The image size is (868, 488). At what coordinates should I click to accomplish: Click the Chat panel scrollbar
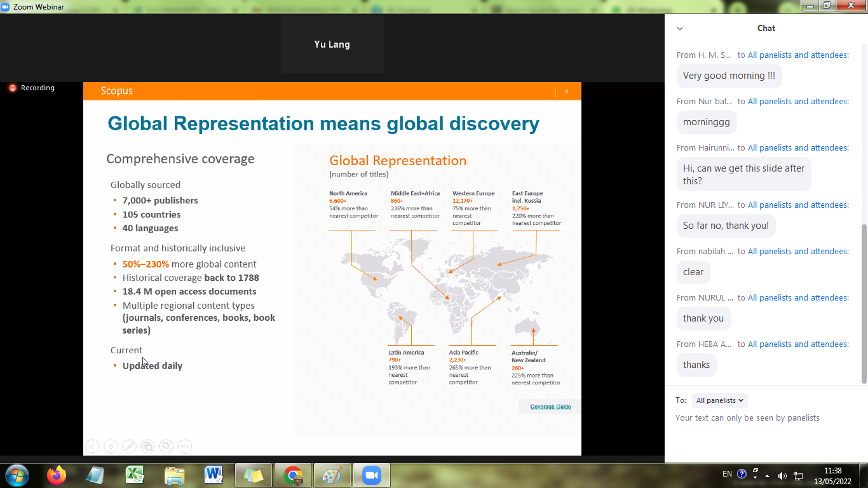[864, 304]
